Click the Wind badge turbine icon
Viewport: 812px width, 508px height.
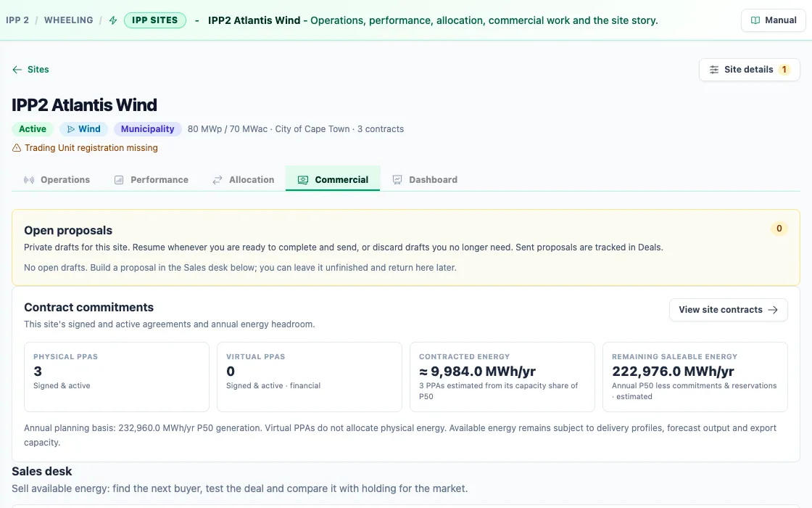pyautogui.click(x=71, y=129)
